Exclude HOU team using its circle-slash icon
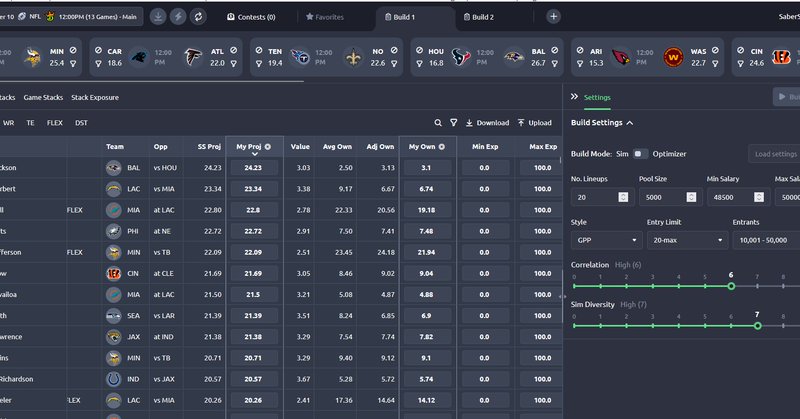Image resolution: width=800 pixels, height=419 pixels. point(419,51)
